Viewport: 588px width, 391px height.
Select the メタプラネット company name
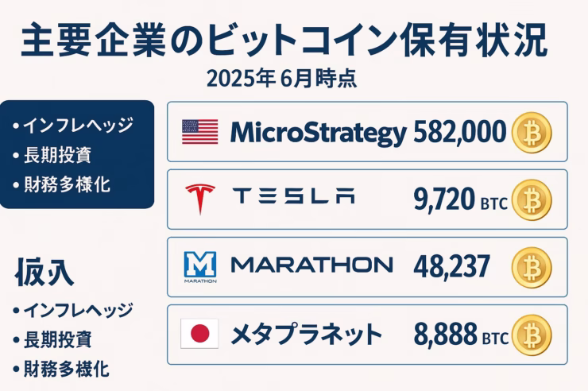[x=306, y=334]
